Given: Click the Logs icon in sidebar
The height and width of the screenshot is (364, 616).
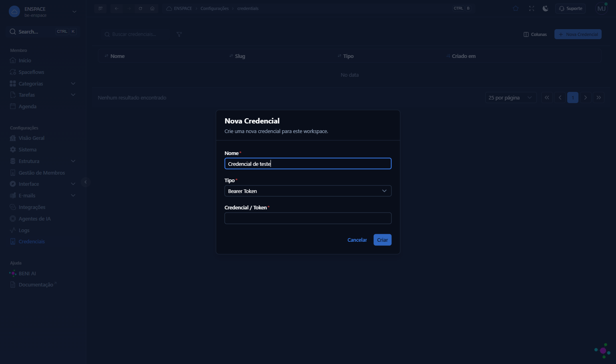Looking at the screenshot, I should pyautogui.click(x=13, y=230).
